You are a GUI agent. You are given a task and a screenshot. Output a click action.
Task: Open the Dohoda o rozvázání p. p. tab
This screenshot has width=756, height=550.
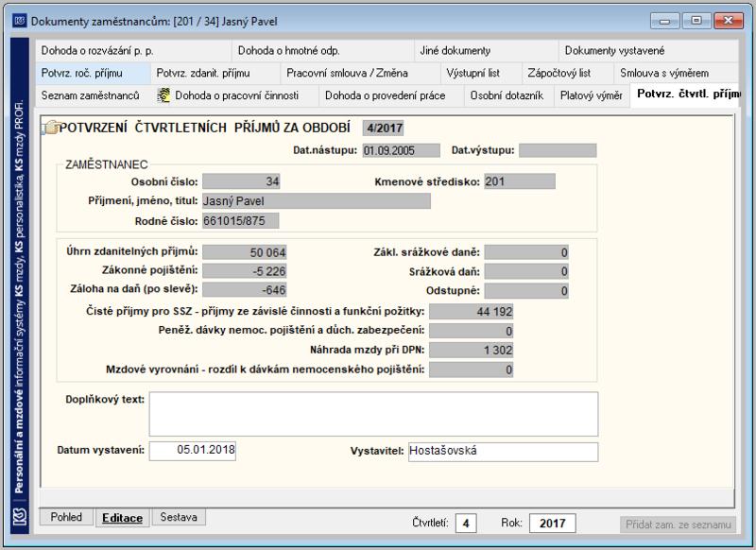point(133,51)
